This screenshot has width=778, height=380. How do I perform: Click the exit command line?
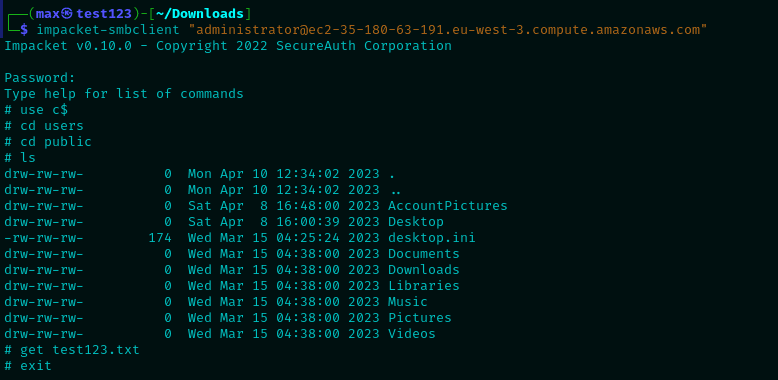[28, 366]
